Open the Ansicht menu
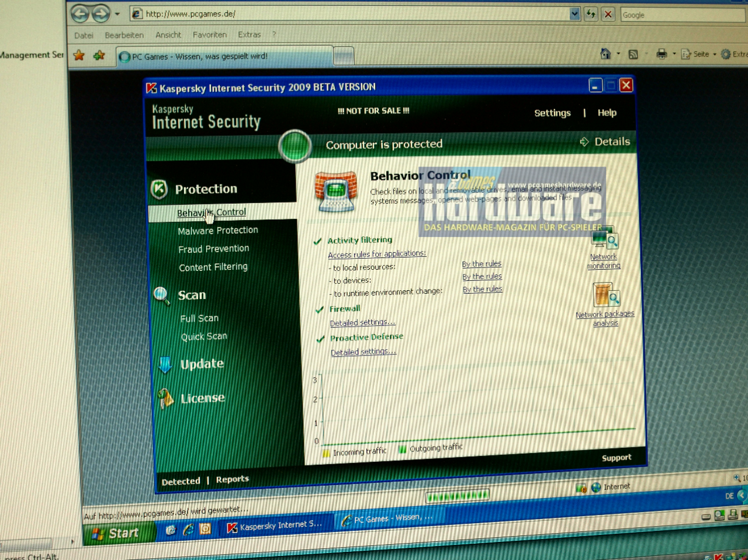 click(168, 35)
